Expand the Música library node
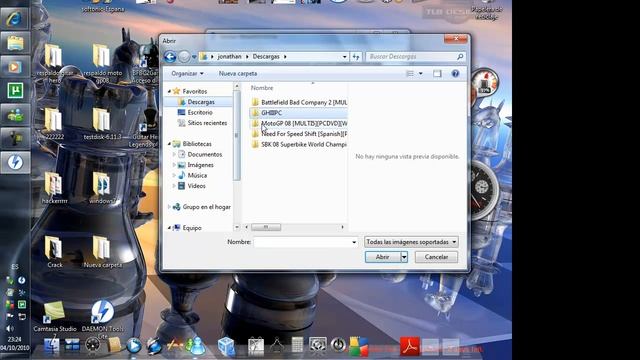The width and height of the screenshot is (640, 360). coord(174,176)
